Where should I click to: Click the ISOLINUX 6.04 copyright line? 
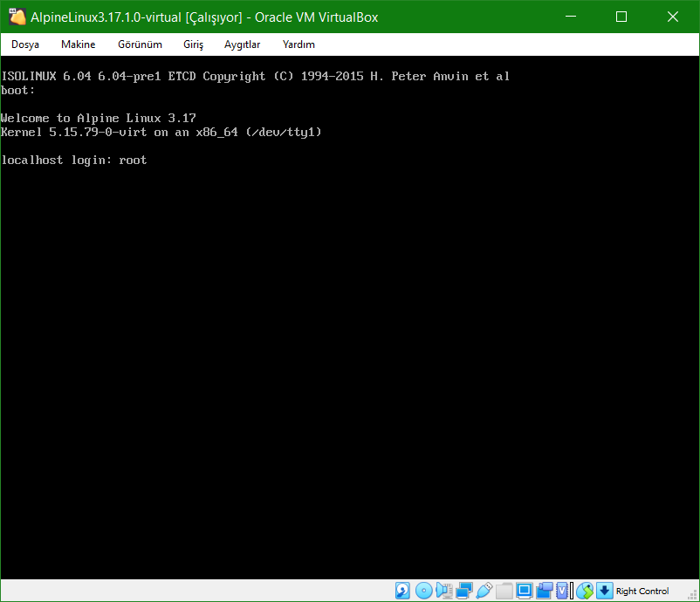[x=256, y=76]
